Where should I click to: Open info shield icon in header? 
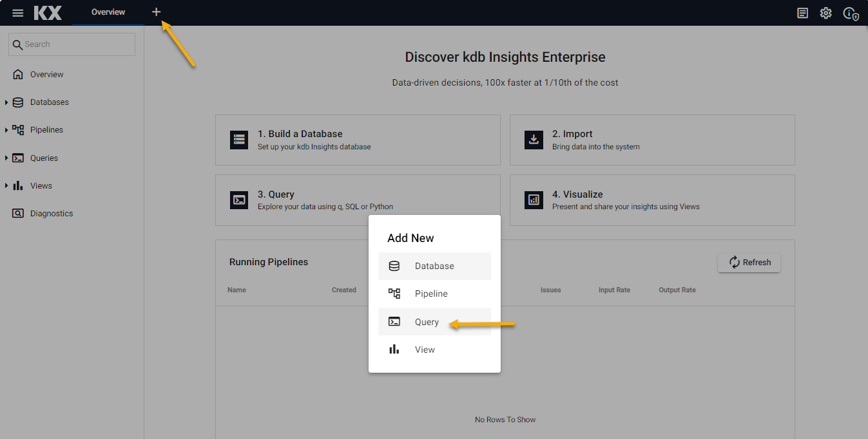tap(851, 13)
